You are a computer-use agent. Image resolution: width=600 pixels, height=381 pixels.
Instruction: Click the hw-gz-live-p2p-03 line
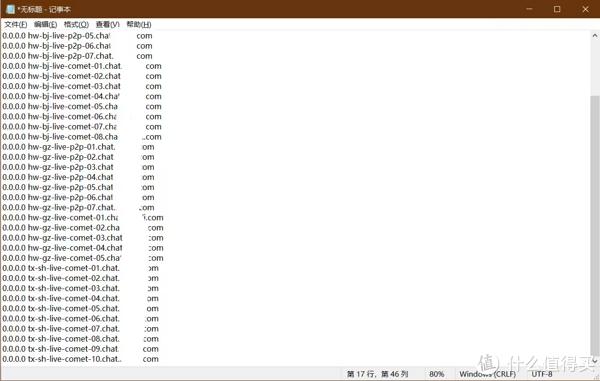coord(78,167)
